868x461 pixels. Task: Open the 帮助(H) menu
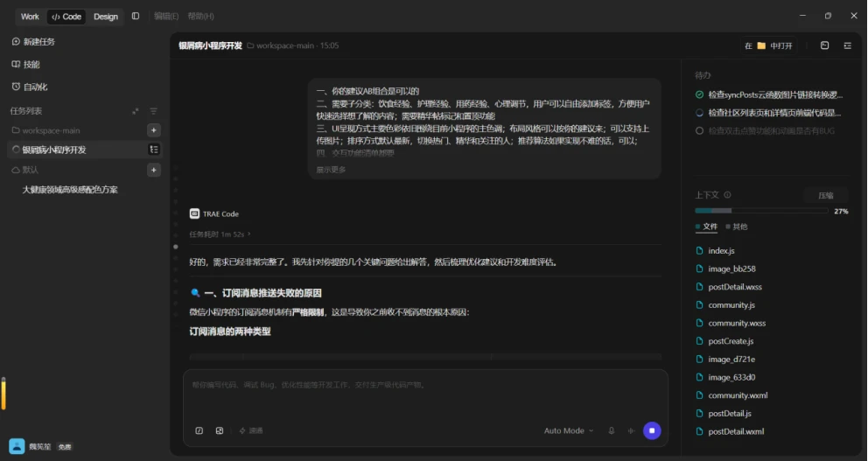tap(201, 16)
